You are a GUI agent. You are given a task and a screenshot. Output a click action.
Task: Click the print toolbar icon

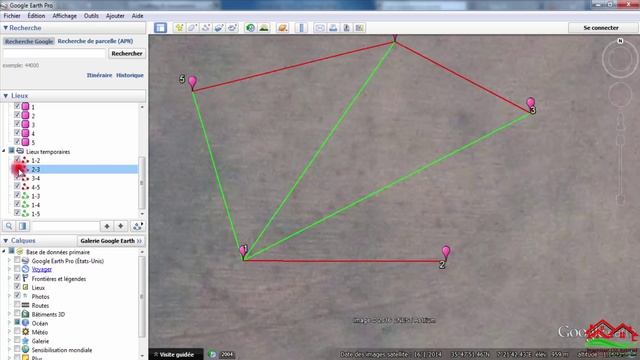(x=333, y=27)
